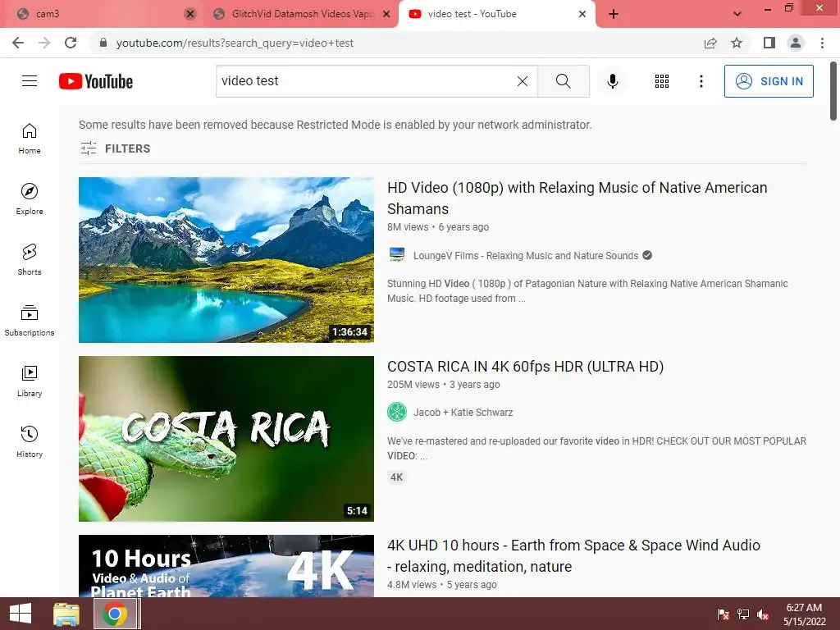Click the muted speaker tray icon
The image size is (840, 630).
click(763, 614)
